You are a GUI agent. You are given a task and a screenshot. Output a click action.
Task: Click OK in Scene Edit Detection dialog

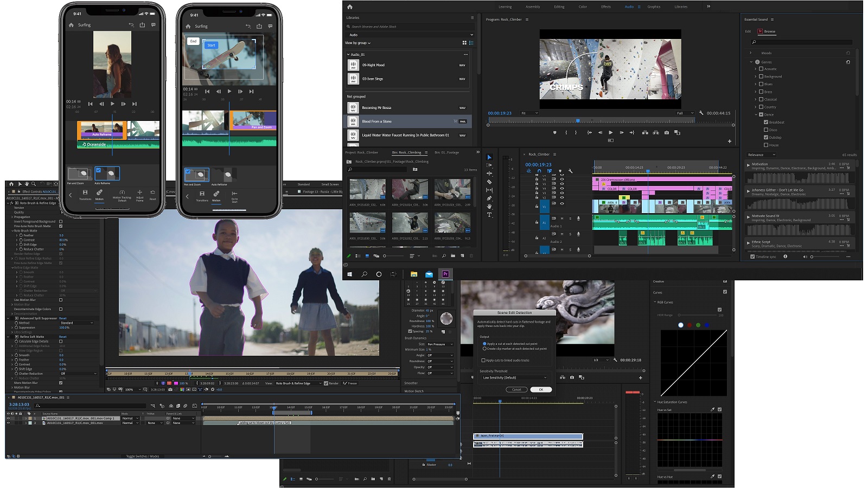(541, 389)
